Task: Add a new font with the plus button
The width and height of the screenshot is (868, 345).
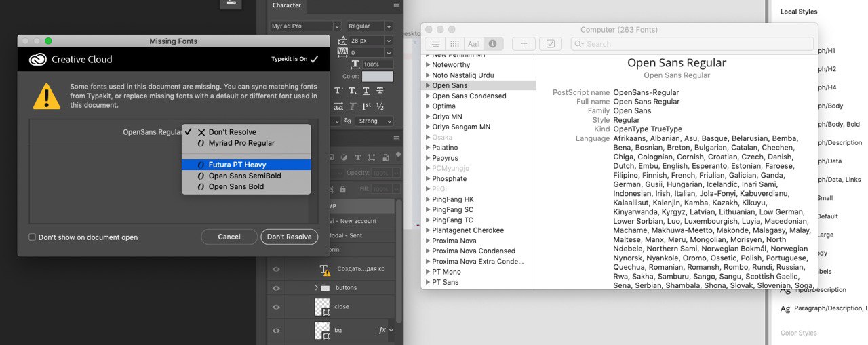Action: tap(524, 43)
